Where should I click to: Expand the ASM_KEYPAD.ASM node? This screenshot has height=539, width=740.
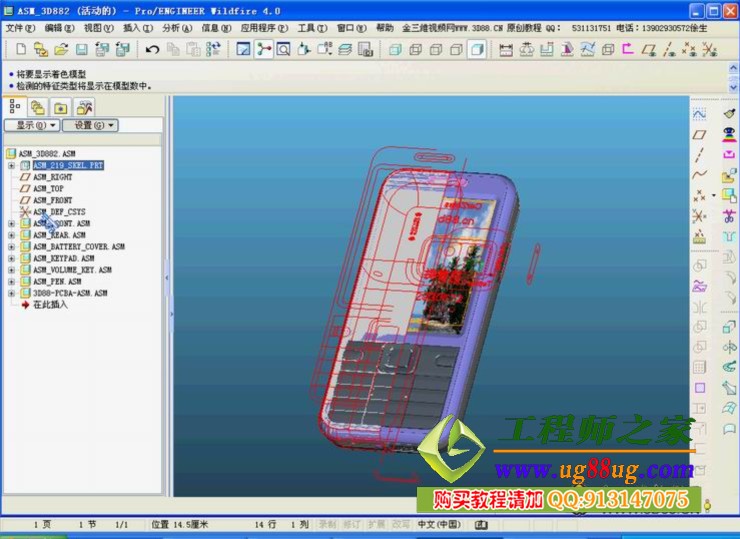tap(11, 259)
